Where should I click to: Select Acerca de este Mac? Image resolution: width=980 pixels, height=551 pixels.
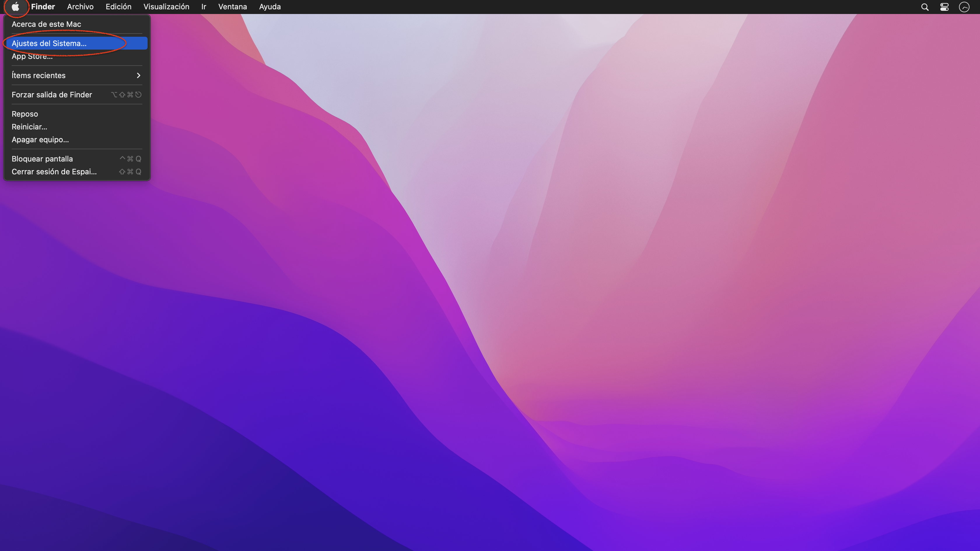click(x=46, y=24)
